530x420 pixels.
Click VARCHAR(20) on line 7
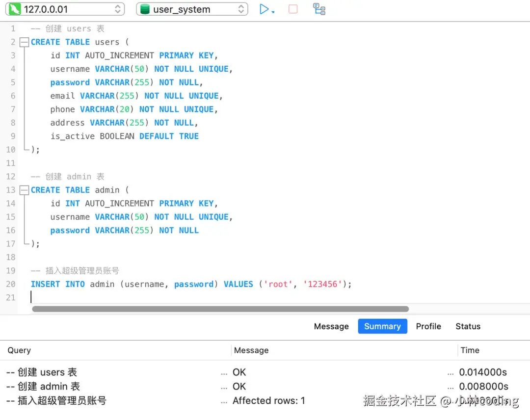pyautogui.click(x=107, y=109)
